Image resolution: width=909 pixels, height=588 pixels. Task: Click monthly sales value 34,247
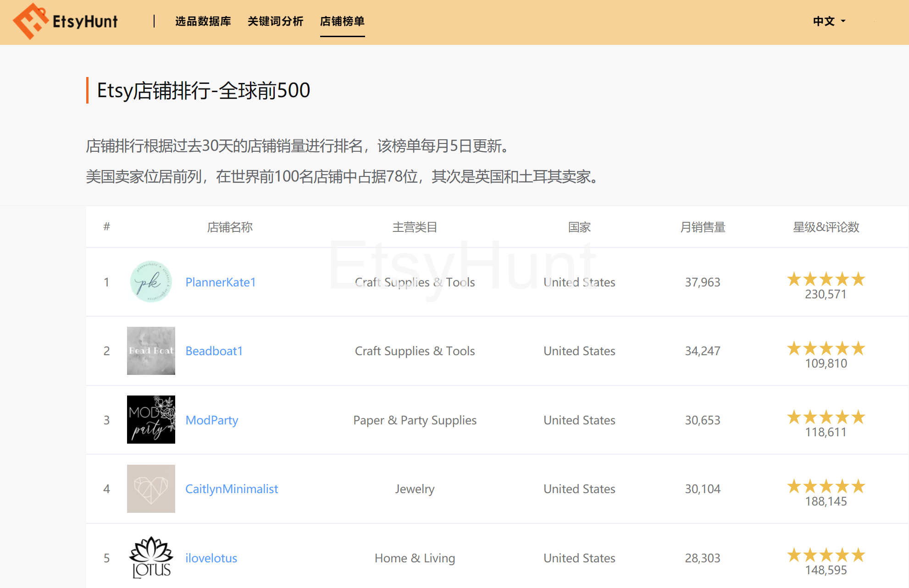pos(703,351)
